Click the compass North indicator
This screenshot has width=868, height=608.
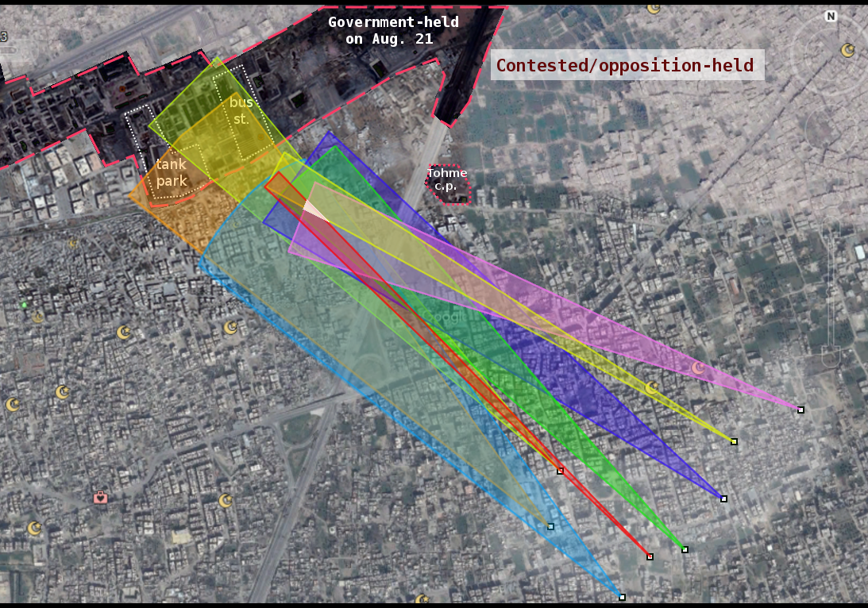pyautogui.click(x=831, y=15)
